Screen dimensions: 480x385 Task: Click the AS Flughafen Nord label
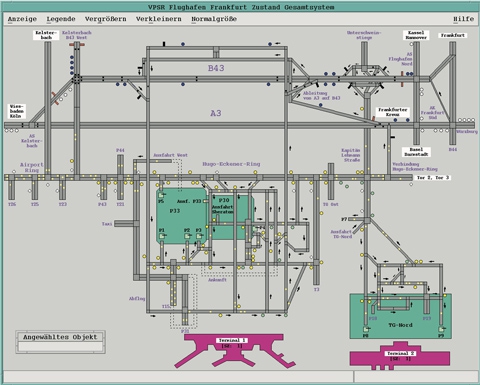(x=400, y=59)
